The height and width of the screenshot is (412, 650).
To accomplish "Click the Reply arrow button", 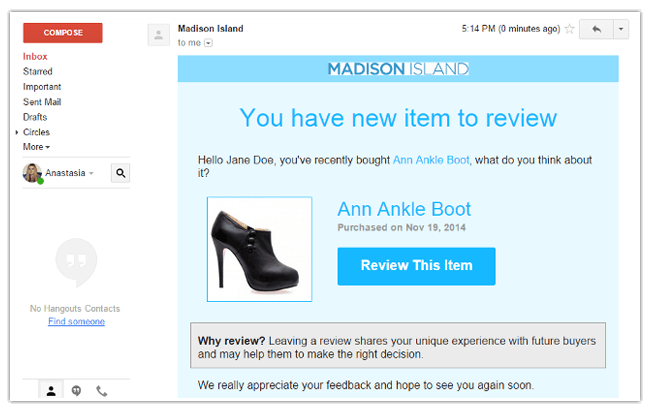I will (x=596, y=29).
